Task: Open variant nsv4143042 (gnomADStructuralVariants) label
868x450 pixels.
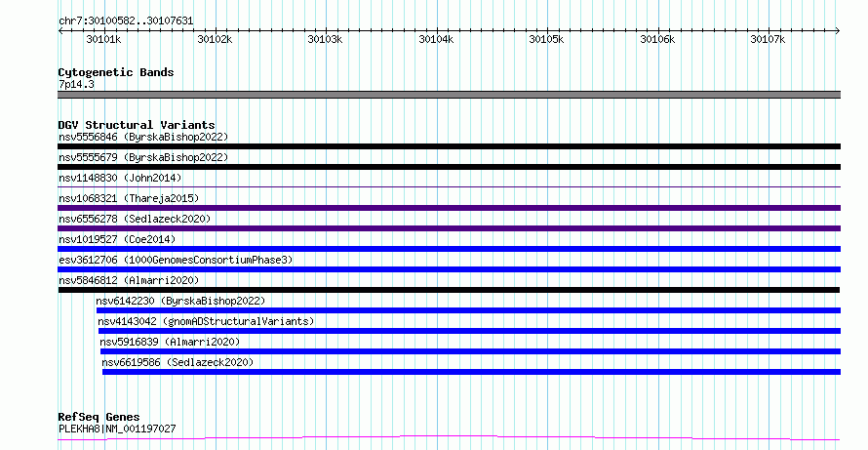Action: point(206,321)
